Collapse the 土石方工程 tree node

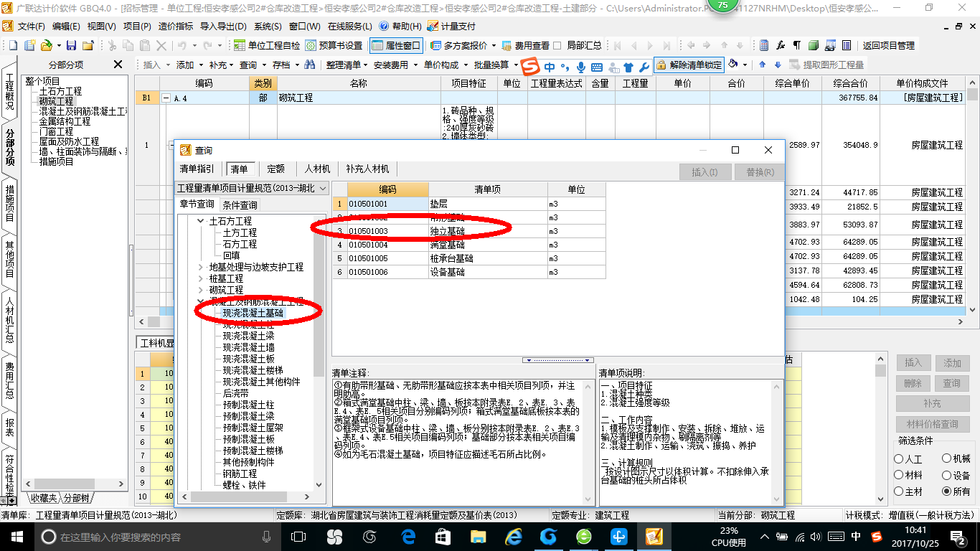pyautogui.click(x=201, y=221)
